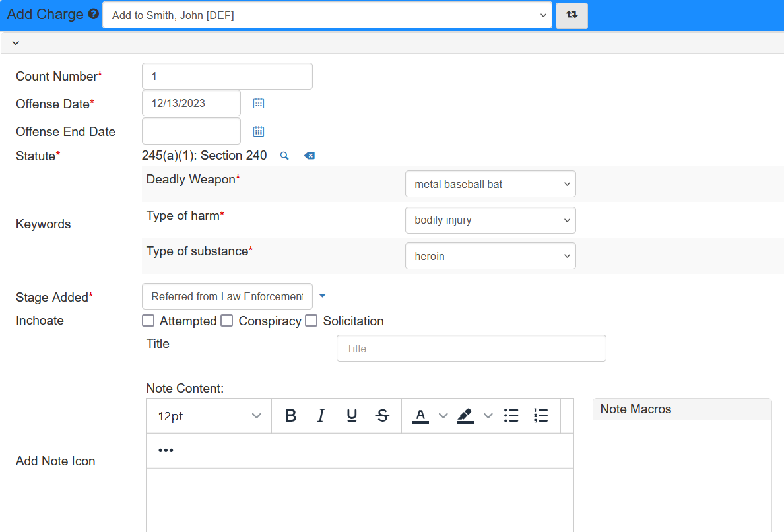Enable the Conspiracy checkbox
The width and height of the screenshot is (784, 532).
pyautogui.click(x=227, y=321)
